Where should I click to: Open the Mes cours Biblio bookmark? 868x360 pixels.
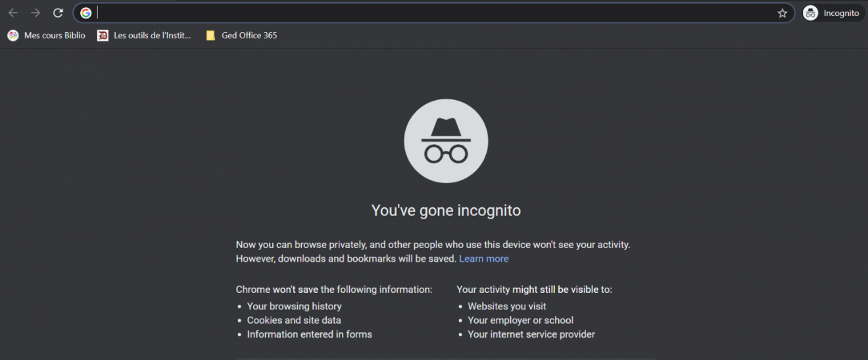[47, 36]
